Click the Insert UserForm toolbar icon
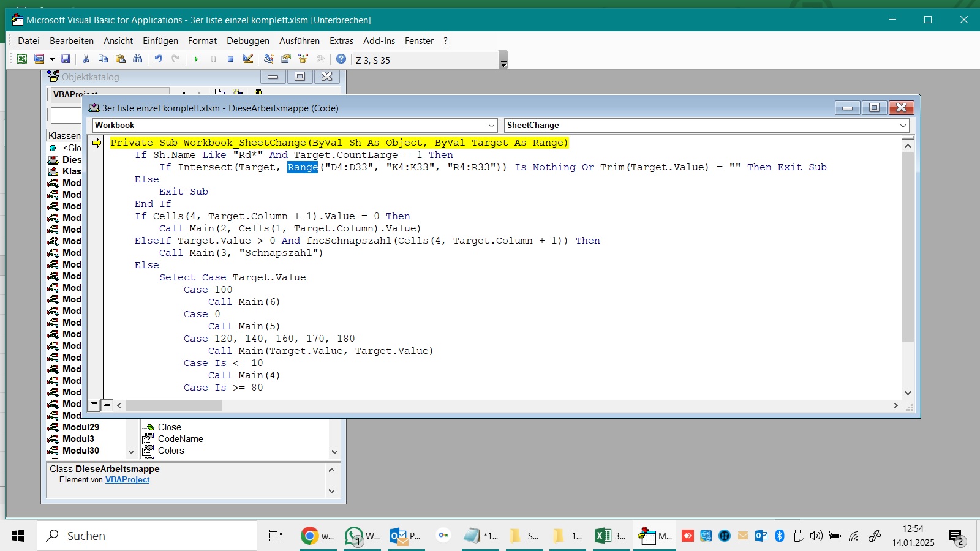The height and width of the screenshot is (551, 980). point(39,59)
